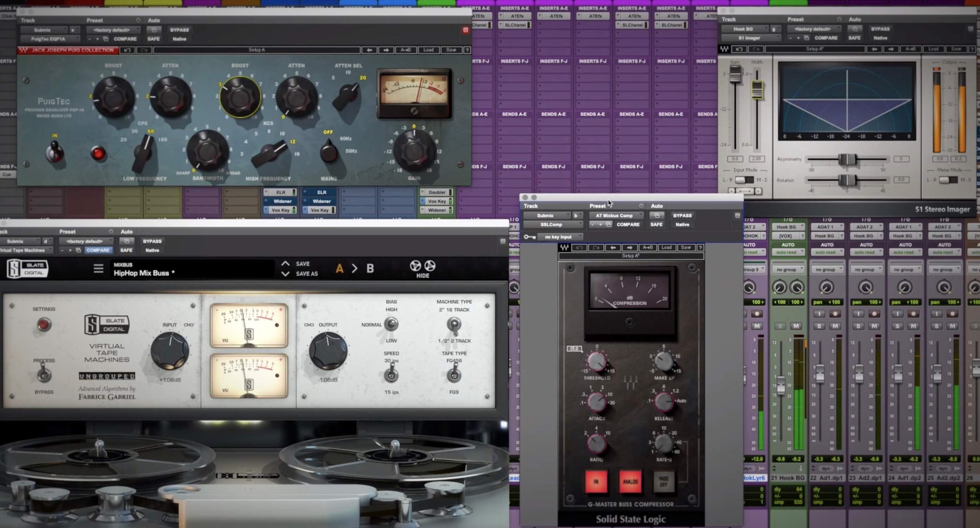Click the copy settings icon beside COMPARE in SSLComp
Screen dimensions: 980x528
click(608, 225)
